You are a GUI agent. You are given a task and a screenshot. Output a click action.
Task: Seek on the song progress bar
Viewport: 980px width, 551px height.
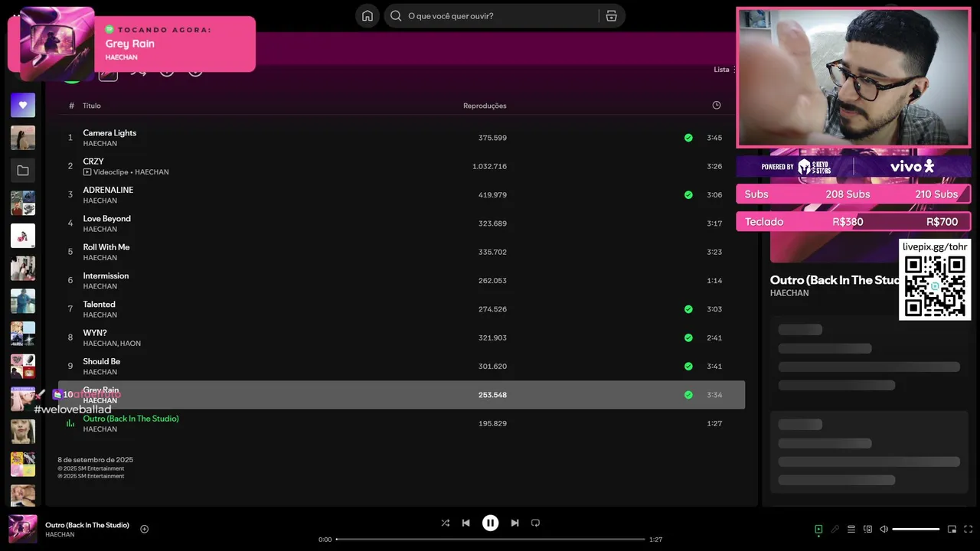[491, 540]
